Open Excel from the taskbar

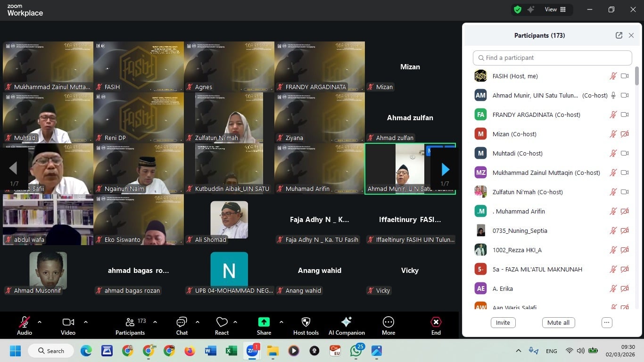[231, 351]
